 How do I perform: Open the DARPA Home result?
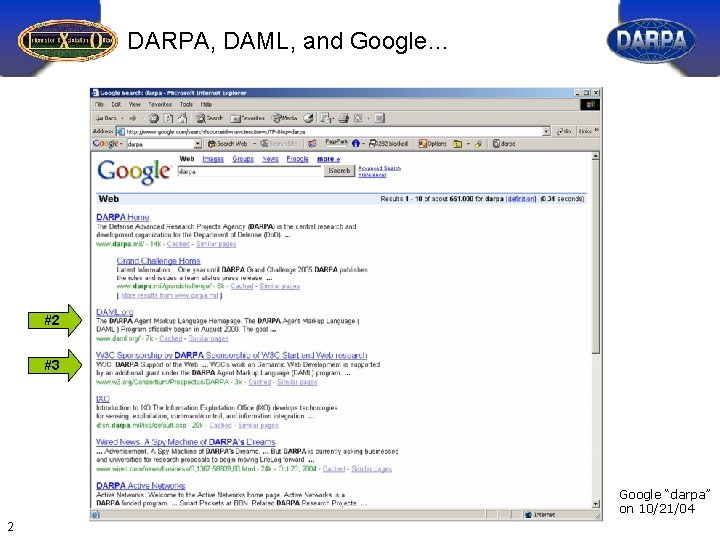pyautogui.click(x=123, y=217)
